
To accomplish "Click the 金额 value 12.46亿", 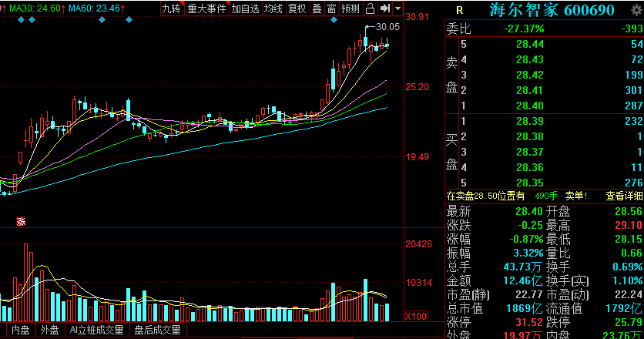I will tap(523, 280).
